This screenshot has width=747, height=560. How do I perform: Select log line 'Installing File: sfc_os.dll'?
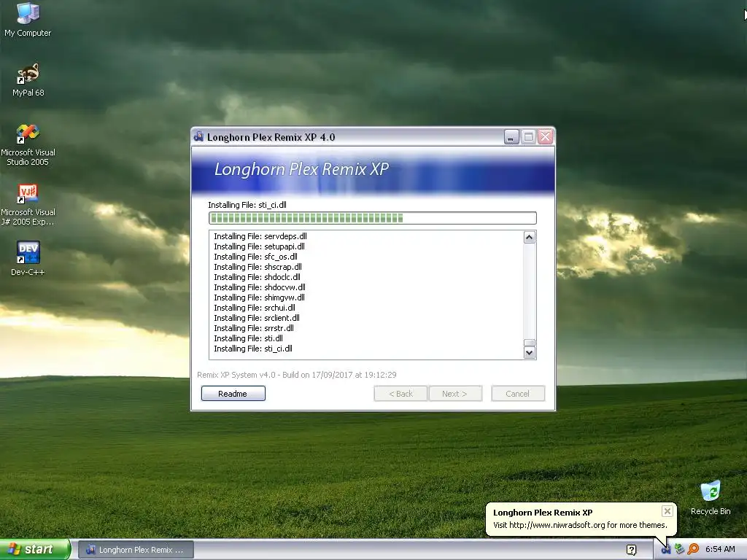[255, 257]
